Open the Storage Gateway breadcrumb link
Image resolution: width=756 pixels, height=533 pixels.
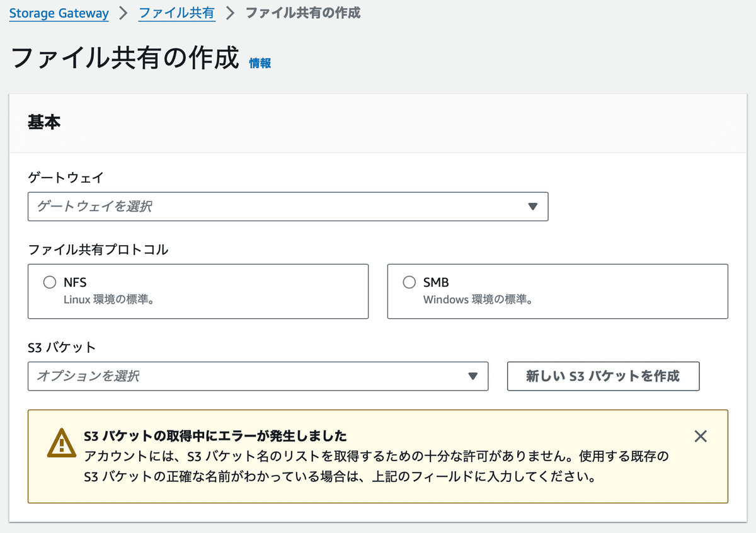tap(59, 13)
